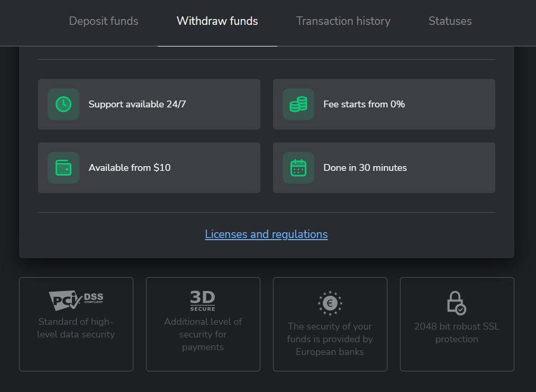
Task: Click the 3D Secure logo
Action: point(203,300)
